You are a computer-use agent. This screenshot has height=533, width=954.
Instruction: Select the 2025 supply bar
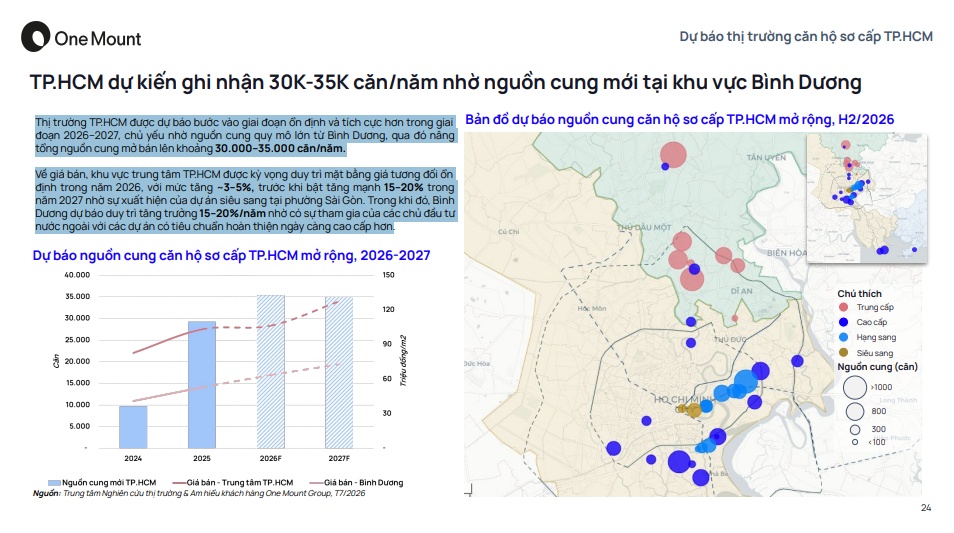(x=201, y=385)
